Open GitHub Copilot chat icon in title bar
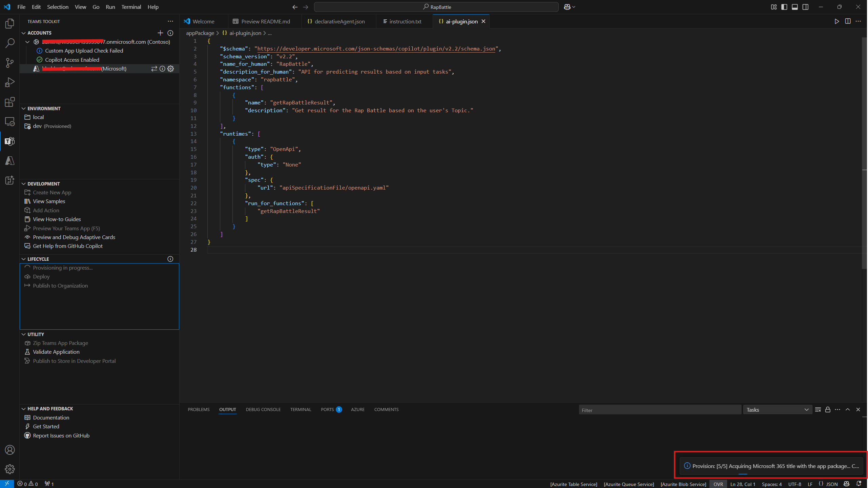The image size is (868, 488). click(567, 7)
